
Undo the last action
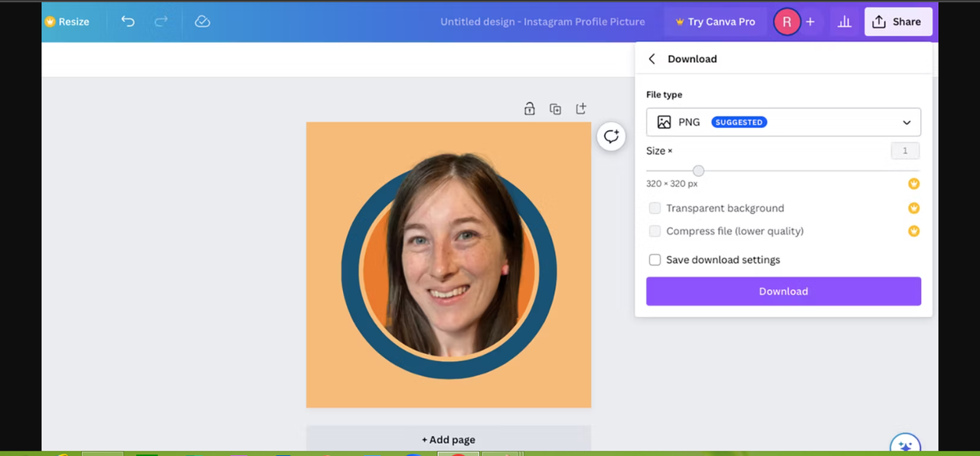(x=128, y=21)
